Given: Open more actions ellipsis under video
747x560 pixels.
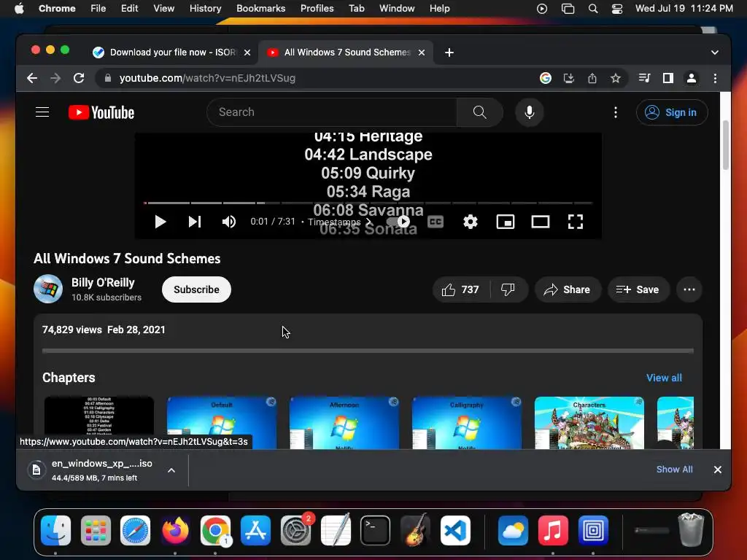Looking at the screenshot, I should coord(689,289).
